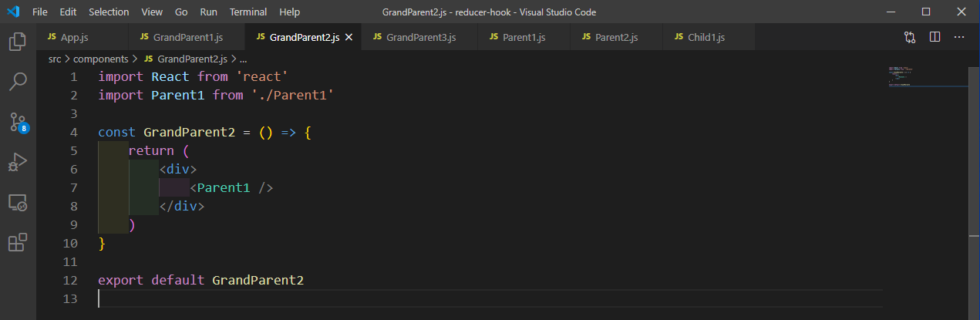Image resolution: width=980 pixels, height=320 pixels.
Task: Open the Search view in activity bar
Action: point(18,82)
